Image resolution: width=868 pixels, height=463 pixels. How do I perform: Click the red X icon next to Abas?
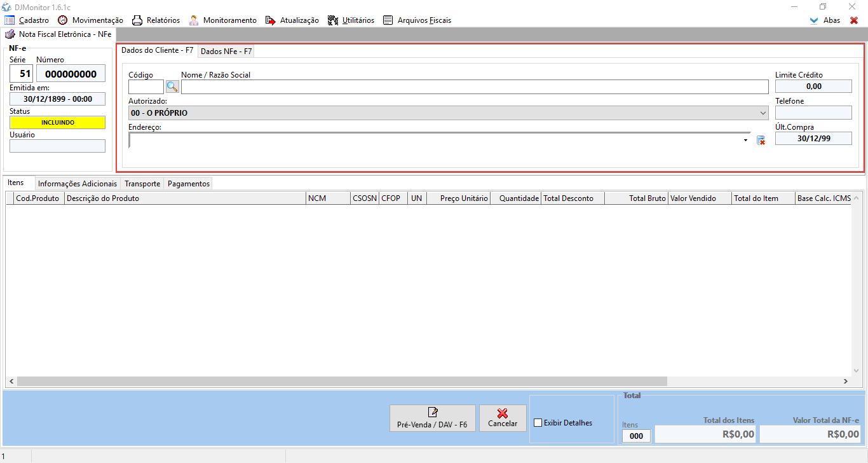854,20
